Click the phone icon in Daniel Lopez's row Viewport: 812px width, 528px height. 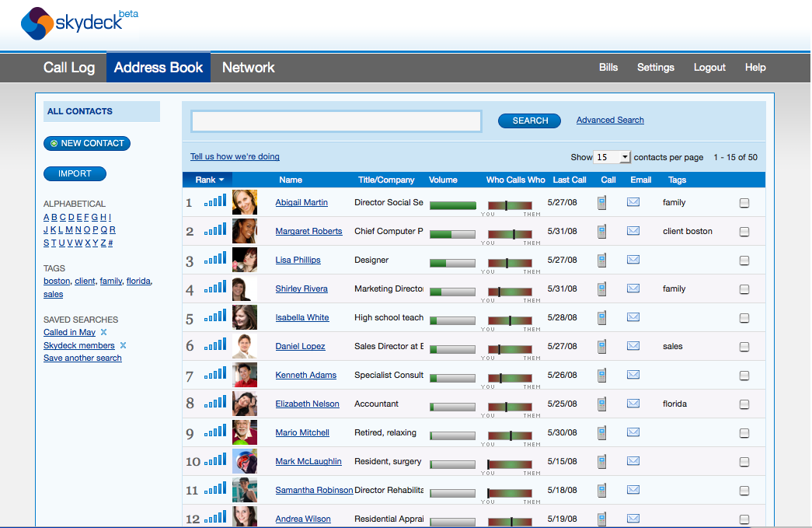coord(601,347)
